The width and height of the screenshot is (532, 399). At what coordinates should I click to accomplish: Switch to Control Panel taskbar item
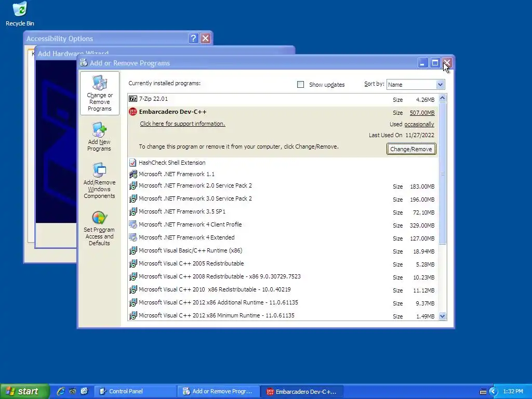(135, 391)
